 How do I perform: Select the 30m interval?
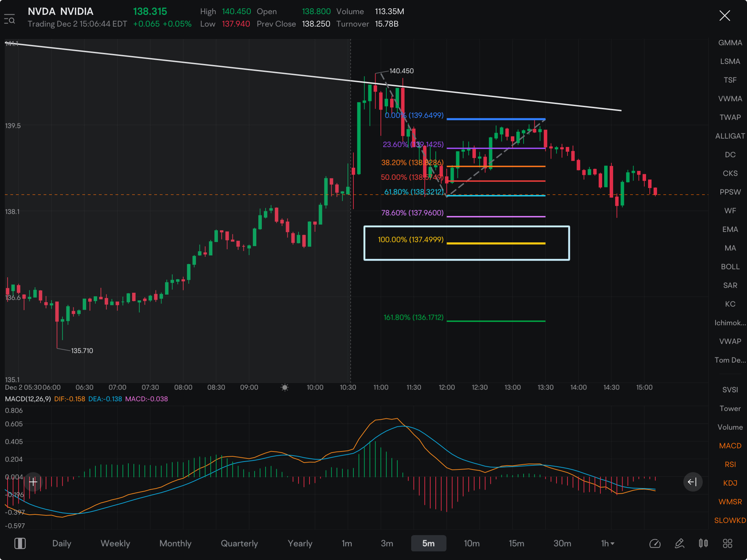point(562,543)
